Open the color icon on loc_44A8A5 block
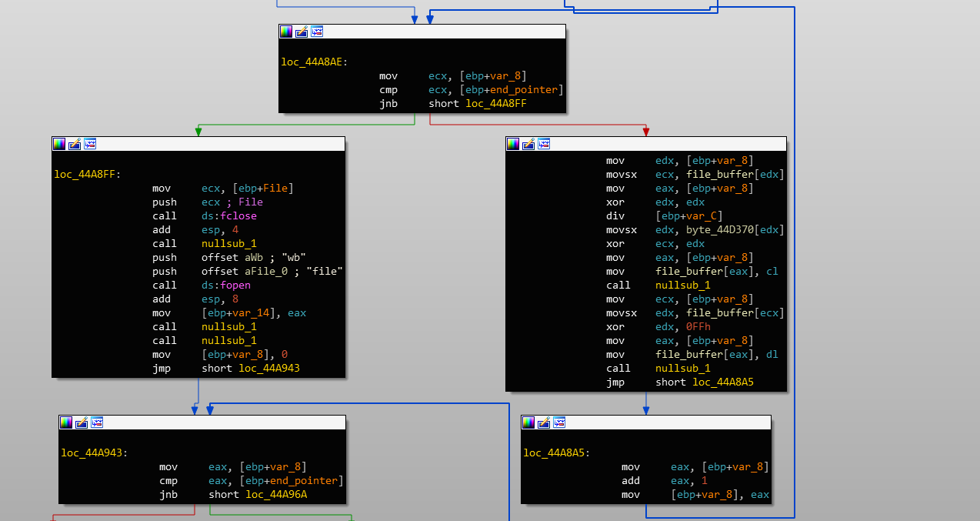The image size is (980, 521). (x=528, y=422)
